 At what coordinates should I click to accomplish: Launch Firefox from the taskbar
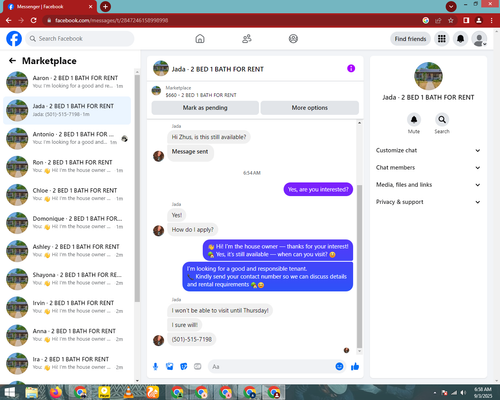point(56,392)
